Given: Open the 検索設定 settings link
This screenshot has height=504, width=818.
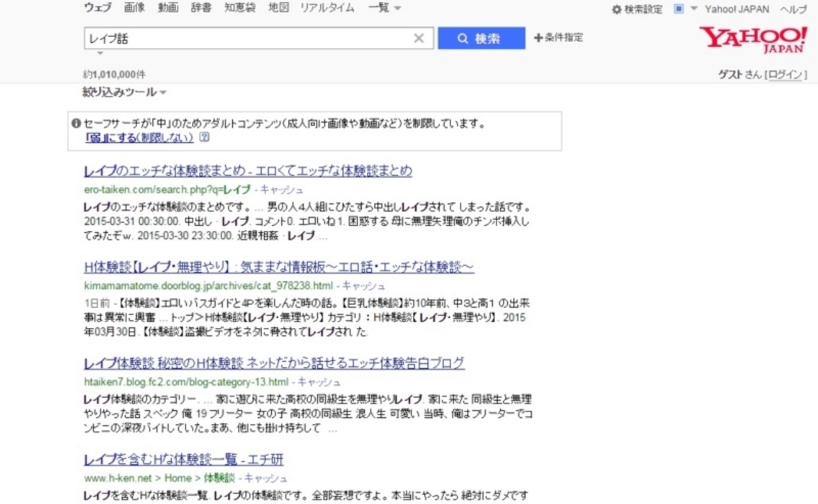Looking at the screenshot, I should point(643,9).
